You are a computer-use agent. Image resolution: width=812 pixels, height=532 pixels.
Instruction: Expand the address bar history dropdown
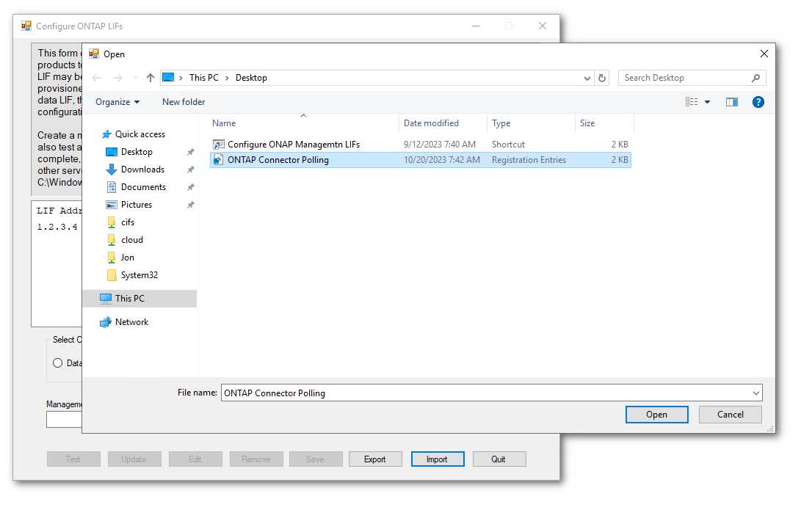587,78
